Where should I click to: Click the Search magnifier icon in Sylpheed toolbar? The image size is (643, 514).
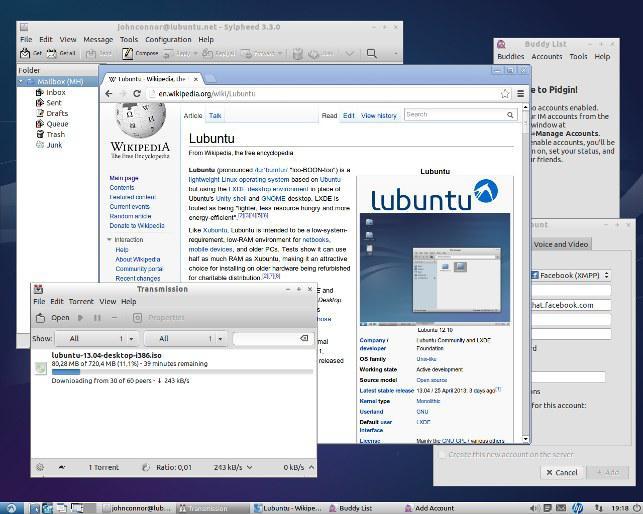tap(372, 53)
